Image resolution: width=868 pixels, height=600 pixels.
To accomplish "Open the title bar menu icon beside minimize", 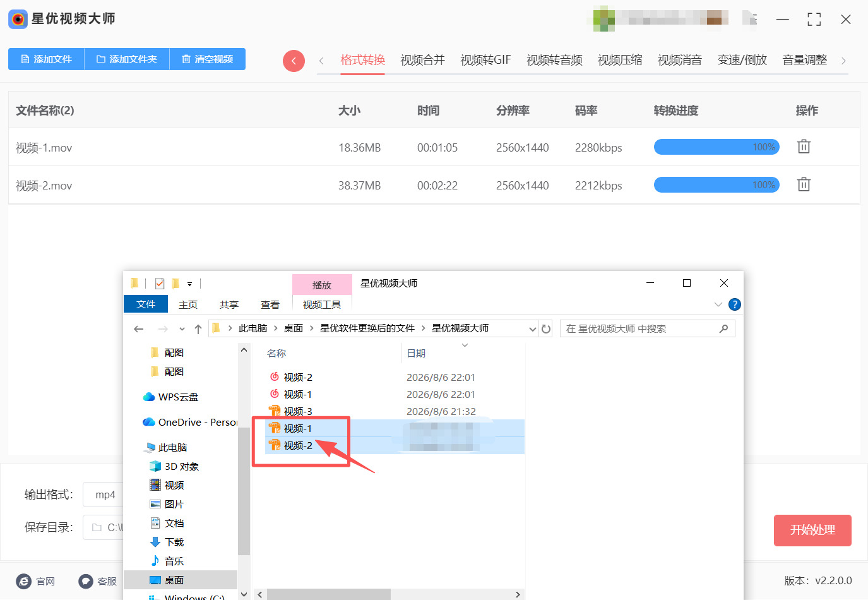I will 750,19.
